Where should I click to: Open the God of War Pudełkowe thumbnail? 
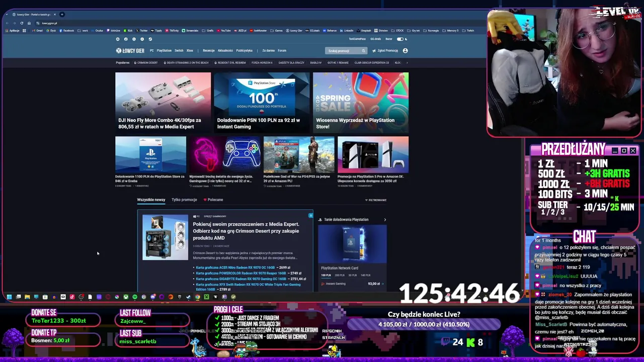click(299, 154)
